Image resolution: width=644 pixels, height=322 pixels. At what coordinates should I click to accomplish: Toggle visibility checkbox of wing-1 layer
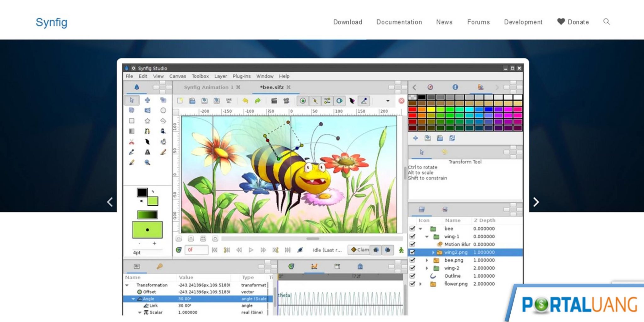coord(412,236)
